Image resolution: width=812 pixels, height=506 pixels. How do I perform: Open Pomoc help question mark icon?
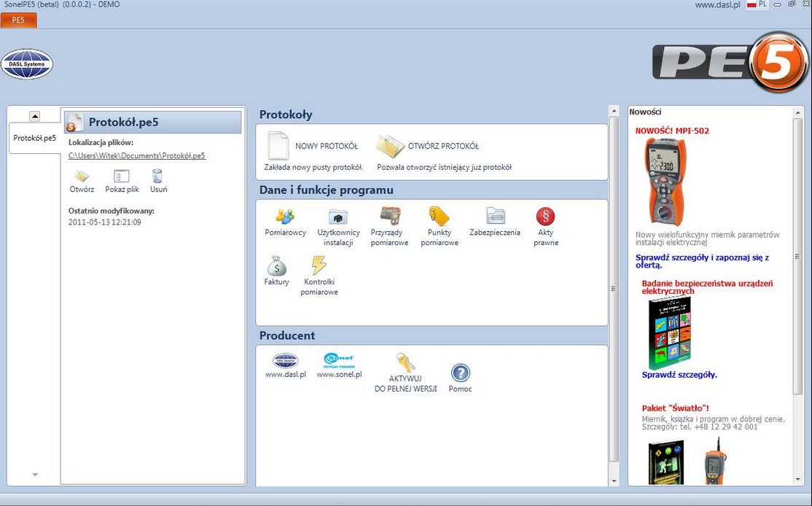(x=460, y=373)
